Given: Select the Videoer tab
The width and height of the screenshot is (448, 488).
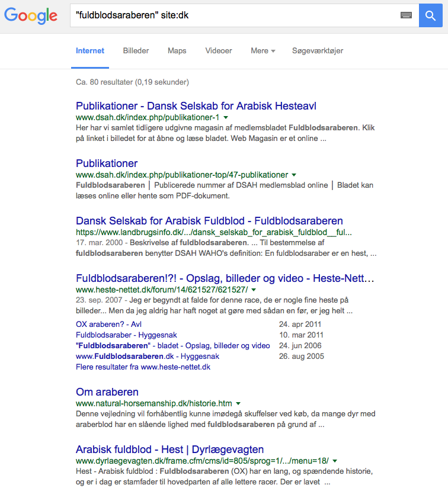Looking at the screenshot, I should coord(219,51).
